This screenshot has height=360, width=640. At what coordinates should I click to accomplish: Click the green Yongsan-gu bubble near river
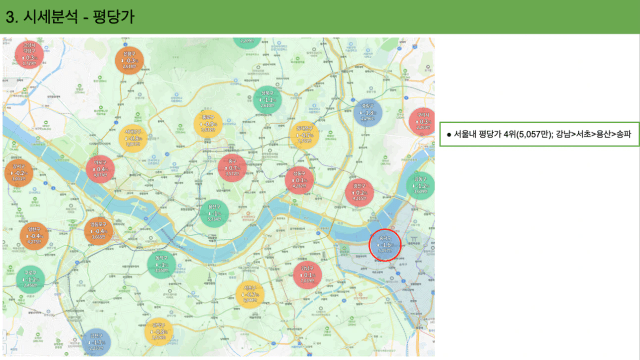pos(214,213)
